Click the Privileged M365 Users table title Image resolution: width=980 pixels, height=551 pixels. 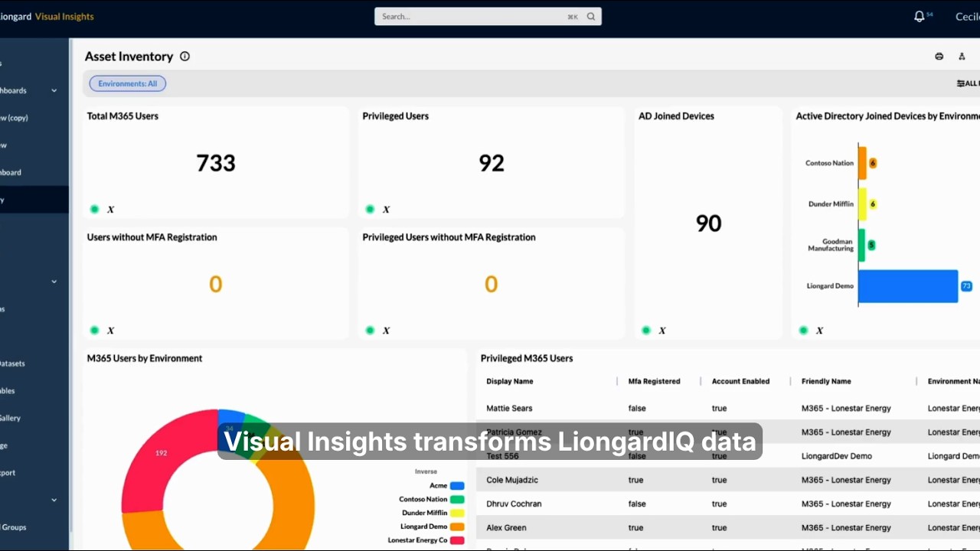527,358
